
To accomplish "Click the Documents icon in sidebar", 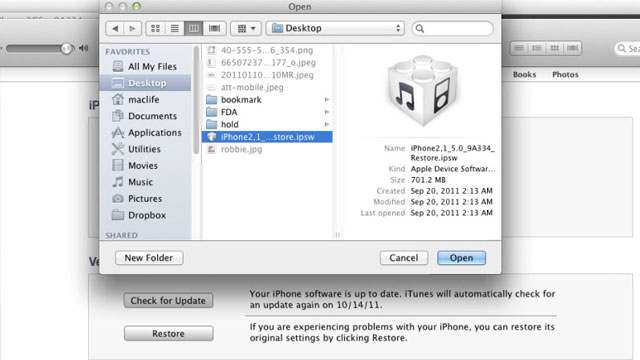I will click(118, 116).
